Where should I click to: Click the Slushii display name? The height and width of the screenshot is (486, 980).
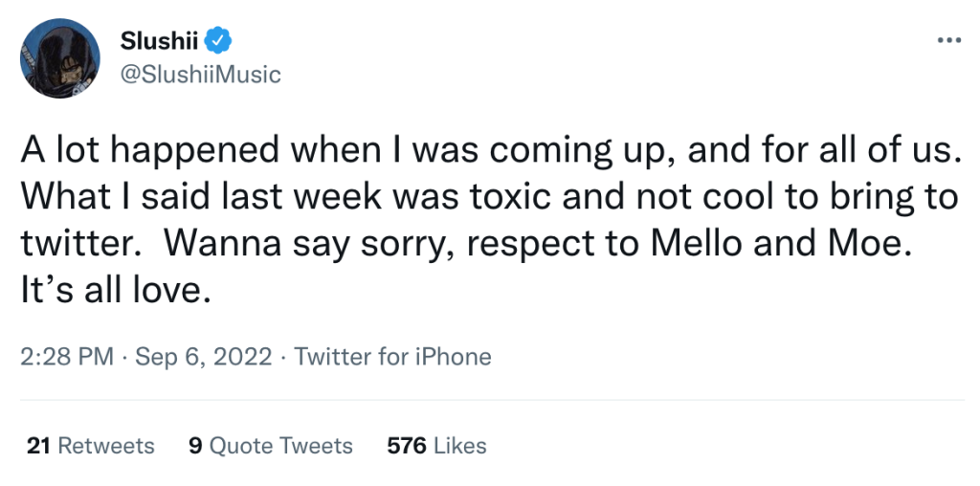tap(160, 41)
